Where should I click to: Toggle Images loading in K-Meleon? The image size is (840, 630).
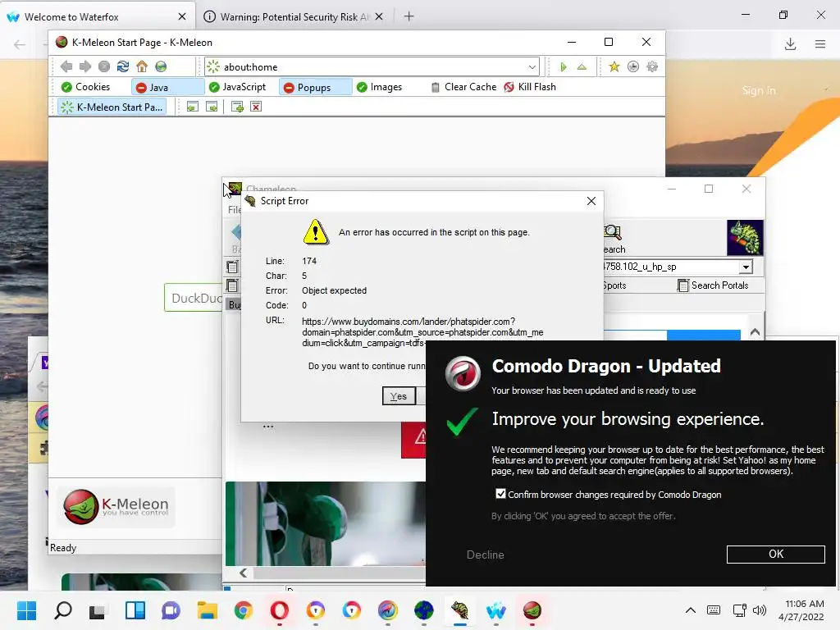(379, 87)
